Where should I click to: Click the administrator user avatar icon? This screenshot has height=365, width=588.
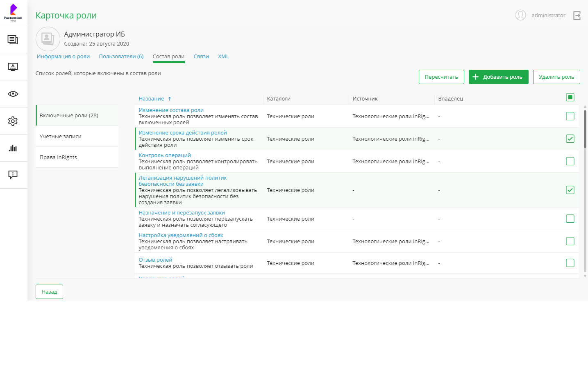click(x=520, y=15)
